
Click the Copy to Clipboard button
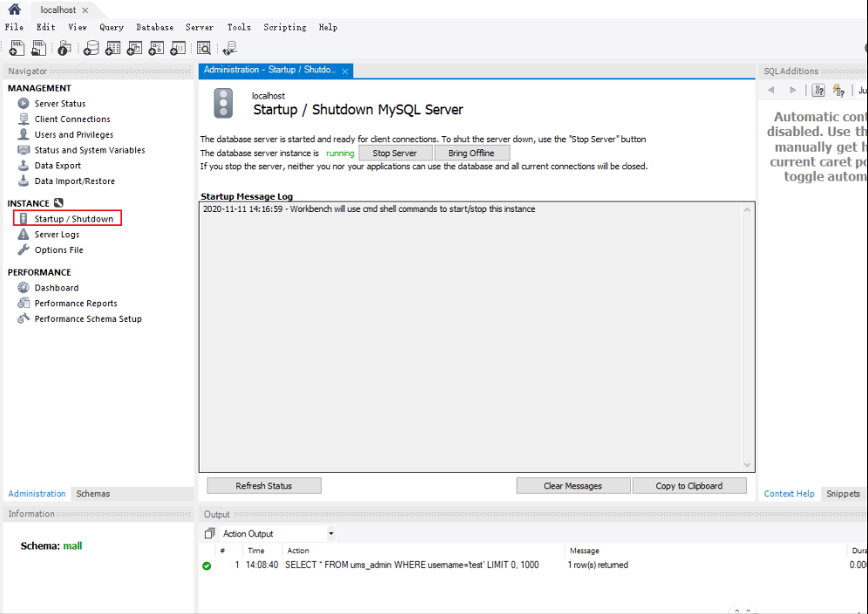(x=689, y=486)
